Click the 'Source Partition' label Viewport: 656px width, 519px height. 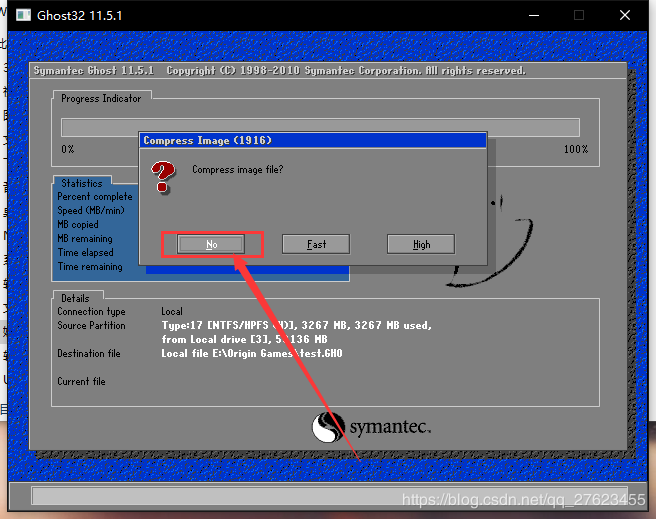91,325
